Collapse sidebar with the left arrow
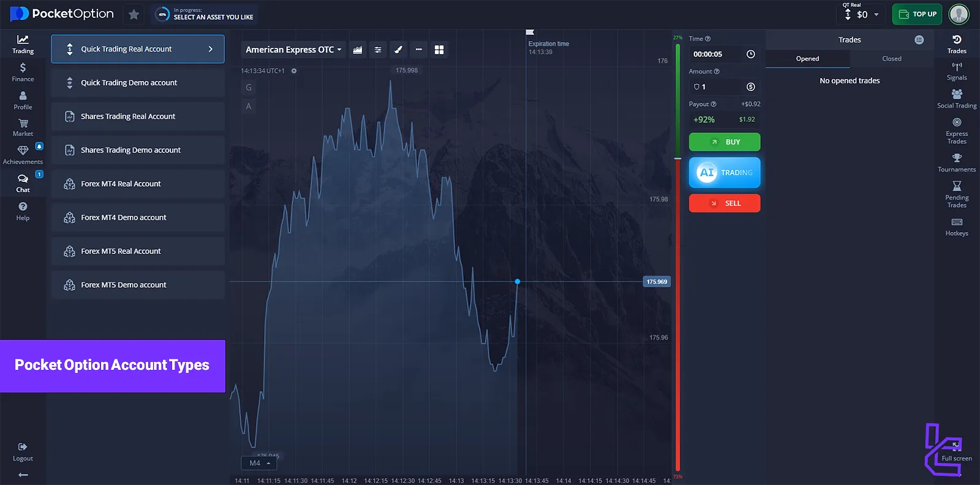The image size is (980, 485). coord(23,475)
